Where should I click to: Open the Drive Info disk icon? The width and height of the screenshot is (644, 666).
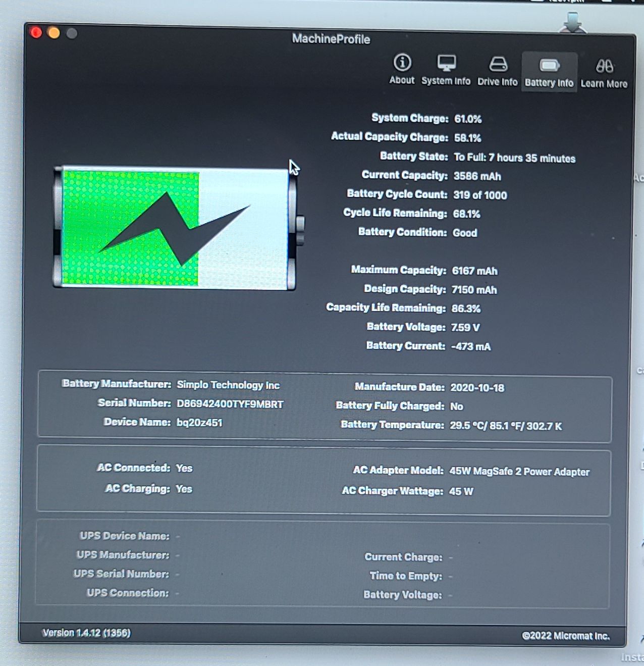click(498, 64)
